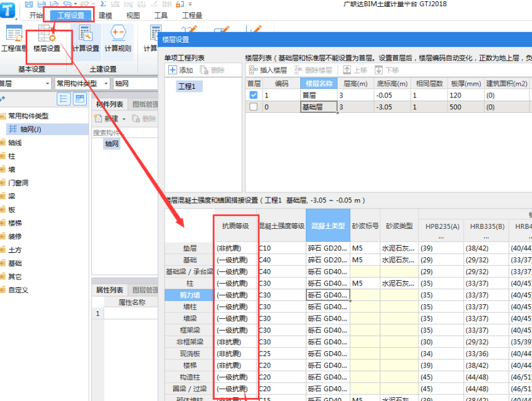Open 计算设置 in the 土建设置 group

click(86, 39)
